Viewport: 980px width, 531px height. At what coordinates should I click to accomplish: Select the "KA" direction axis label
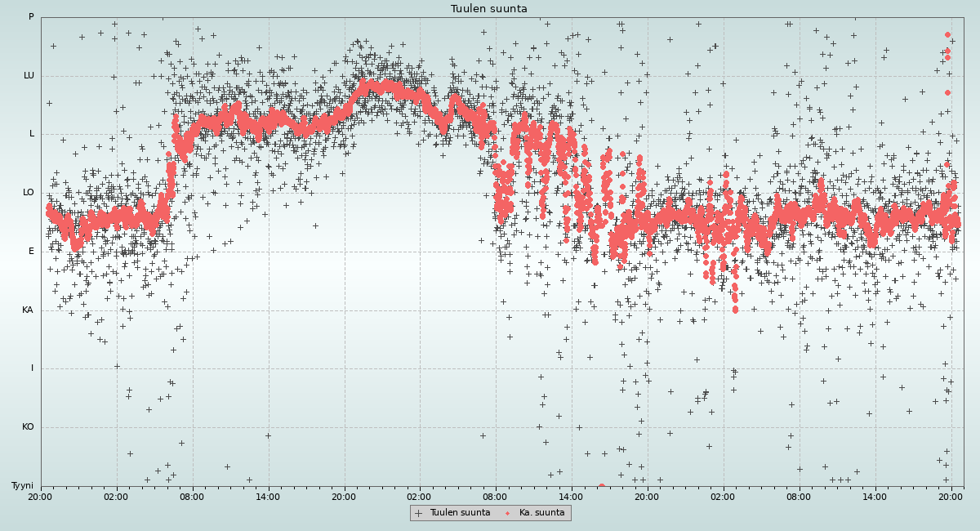click(x=28, y=310)
